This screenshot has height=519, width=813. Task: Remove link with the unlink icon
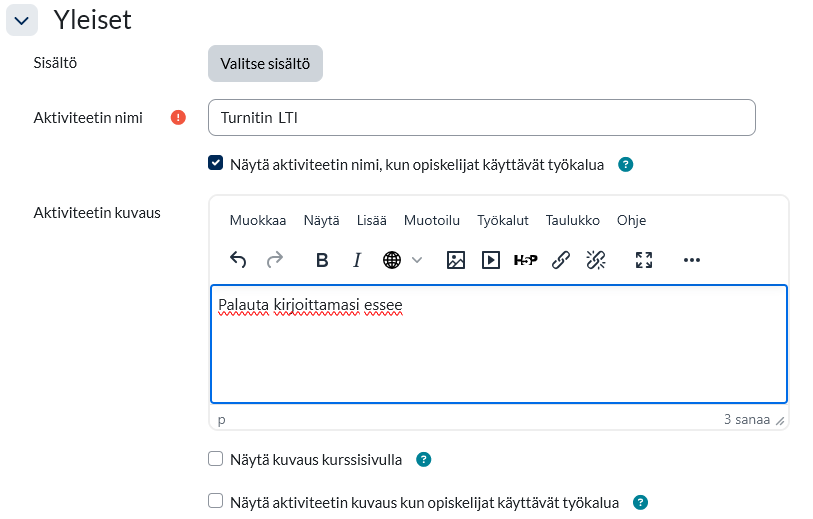click(596, 260)
